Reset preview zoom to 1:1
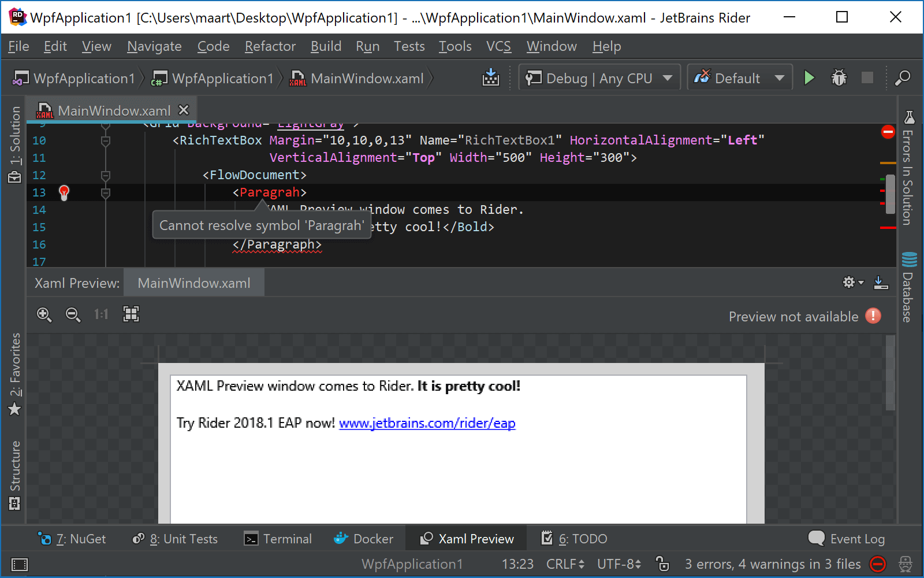Screen dimensions: 924x578 point(101,314)
